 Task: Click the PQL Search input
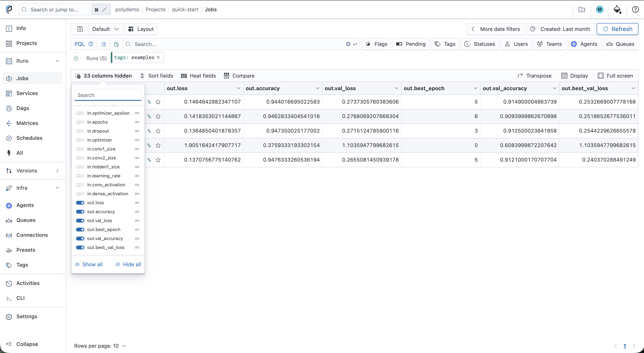click(237, 44)
